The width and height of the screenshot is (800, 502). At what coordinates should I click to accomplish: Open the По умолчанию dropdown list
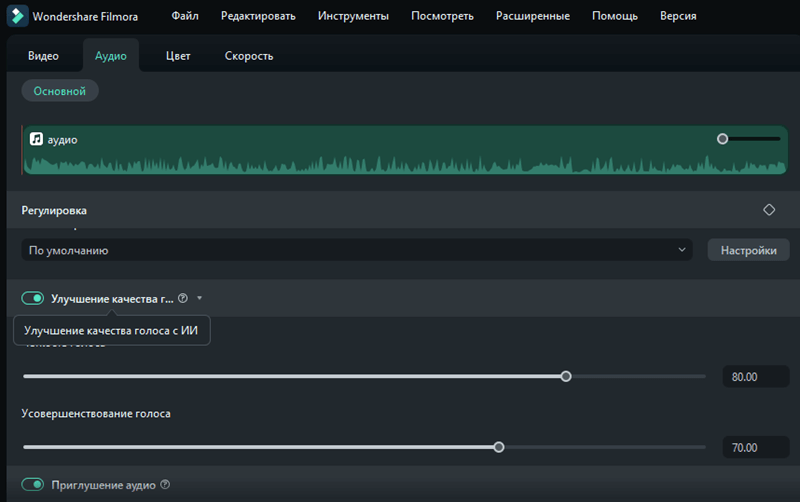tap(356, 250)
